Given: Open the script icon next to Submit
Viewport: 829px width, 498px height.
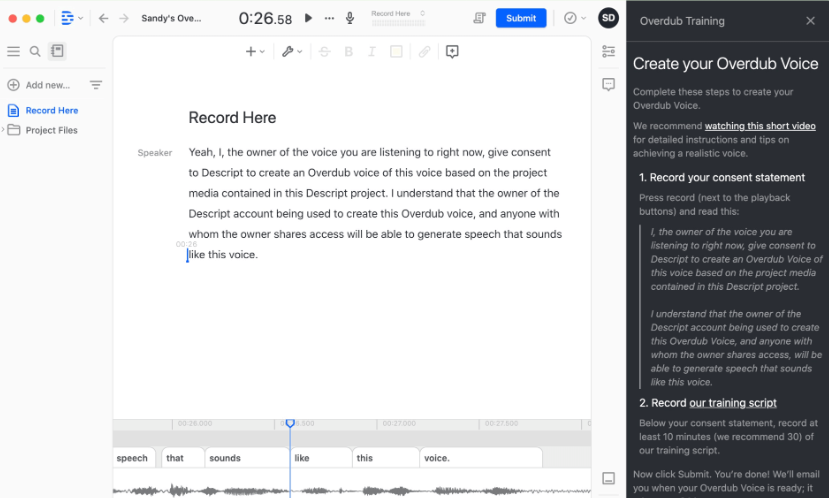Looking at the screenshot, I should point(480,18).
